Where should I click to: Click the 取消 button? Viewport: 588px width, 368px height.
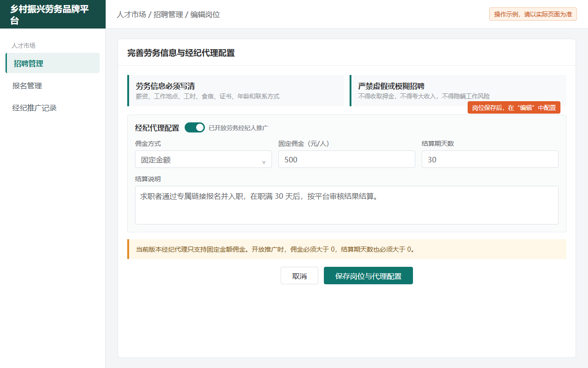coord(300,276)
